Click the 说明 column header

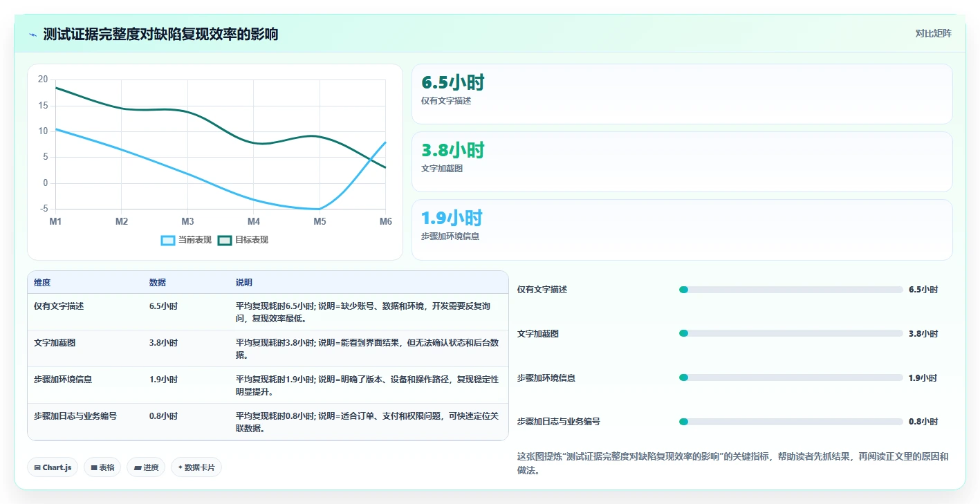coord(244,283)
